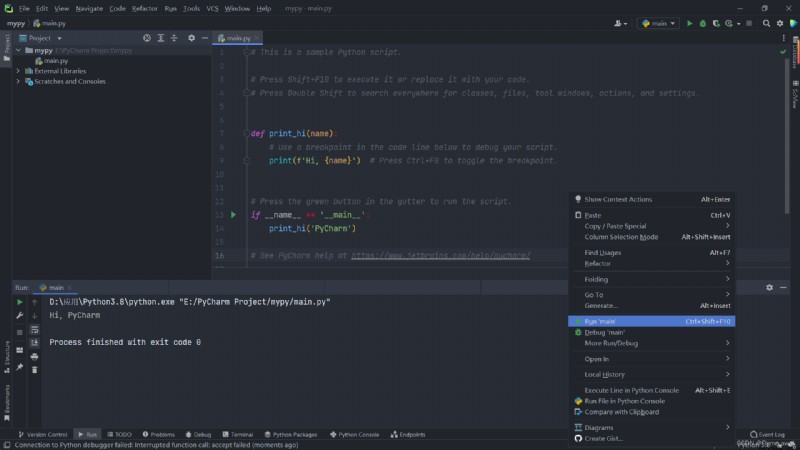Open Search Everywhere magnifier icon
800x450 pixels.
coord(766,23)
